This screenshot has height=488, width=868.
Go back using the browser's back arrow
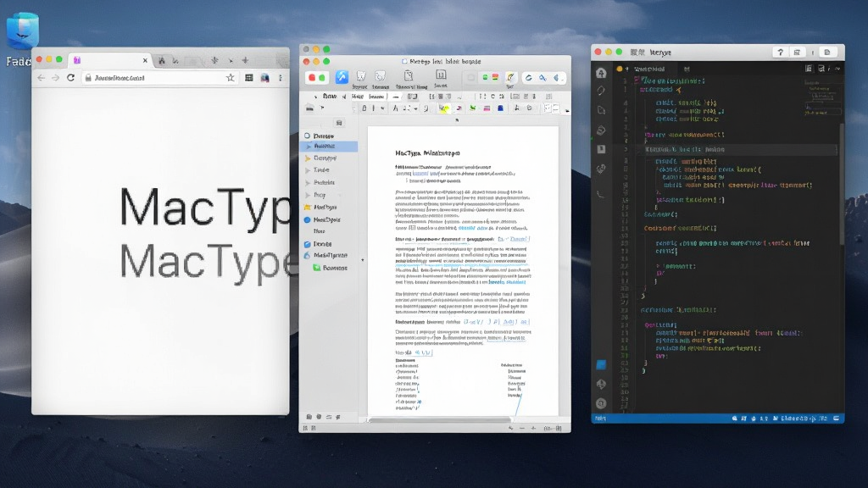[x=41, y=78]
